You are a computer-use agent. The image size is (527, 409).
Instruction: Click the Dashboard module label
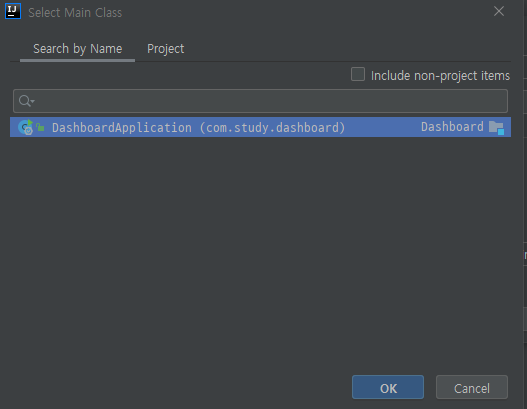(x=452, y=127)
